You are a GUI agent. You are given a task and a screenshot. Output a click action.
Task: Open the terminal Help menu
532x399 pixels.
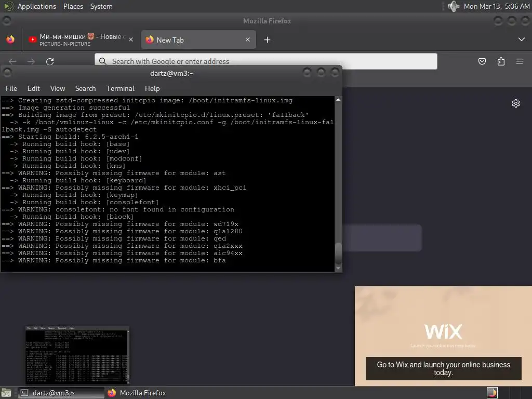152,88
